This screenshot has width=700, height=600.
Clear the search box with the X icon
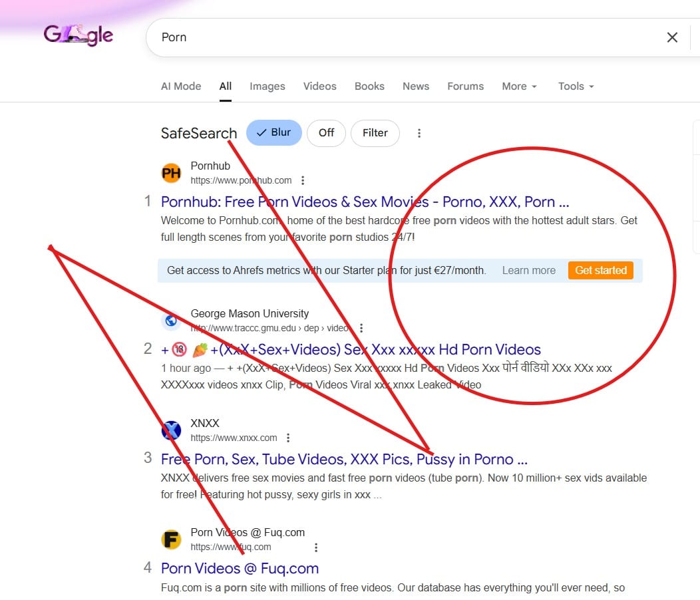pos(672,37)
